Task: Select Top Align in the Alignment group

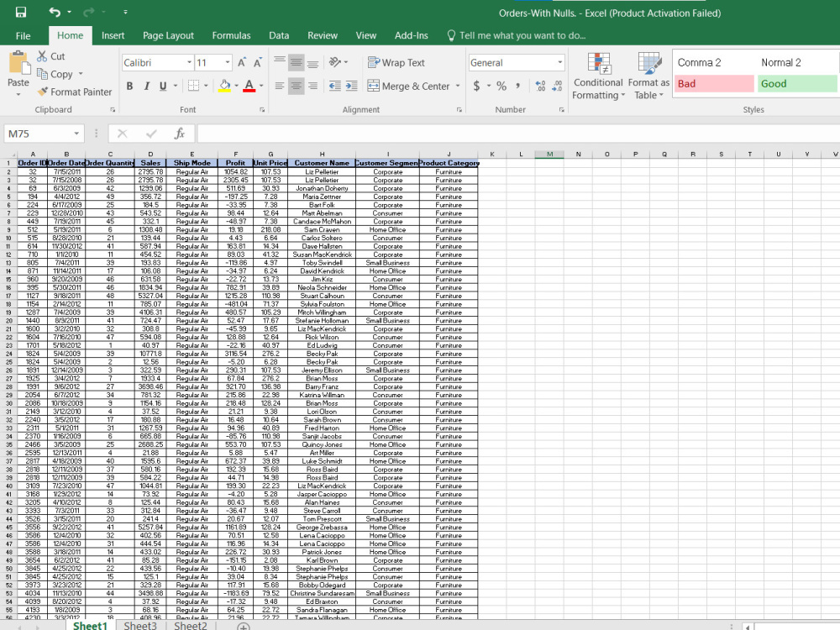Action: (280, 62)
